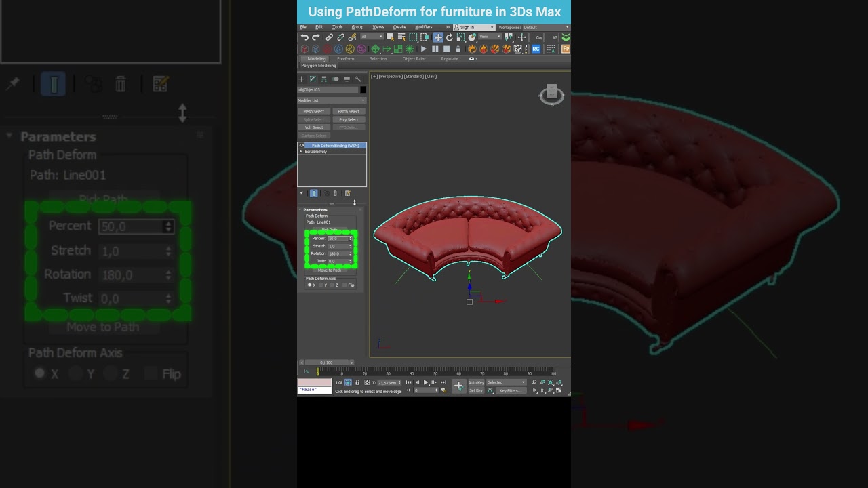The image size is (868, 488).
Task: Click the object color swatch beside name
Action: (x=363, y=89)
